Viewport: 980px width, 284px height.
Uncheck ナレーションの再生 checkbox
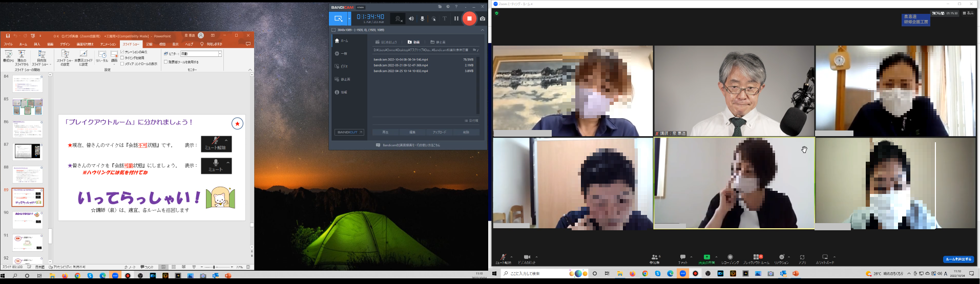tap(122, 52)
